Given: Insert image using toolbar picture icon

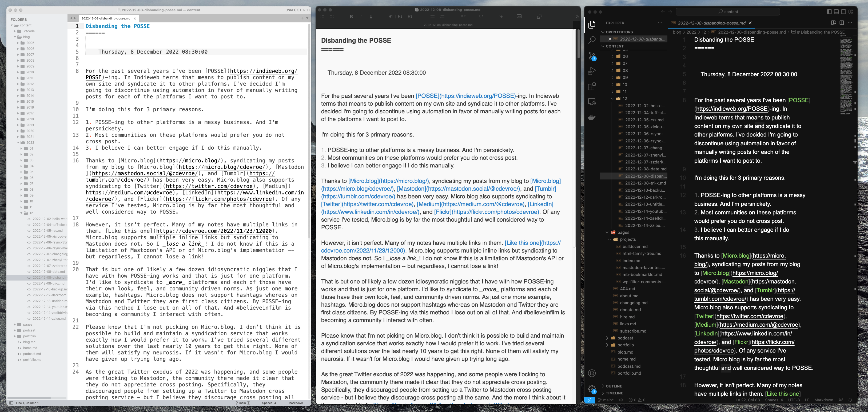Looking at the screenshot, I should coord(519,16).
